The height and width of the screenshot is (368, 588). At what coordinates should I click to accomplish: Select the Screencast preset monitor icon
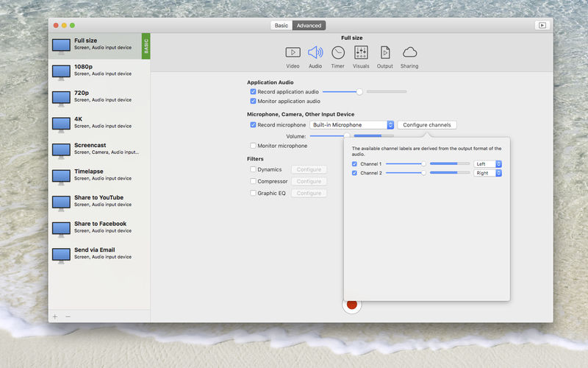tap(61, 151)
